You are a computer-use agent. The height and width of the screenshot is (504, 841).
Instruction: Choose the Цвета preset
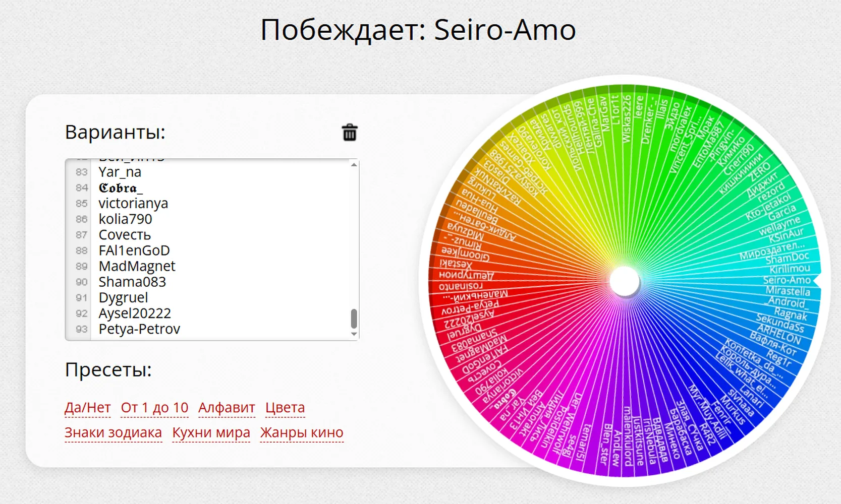(x=285, y=407)
